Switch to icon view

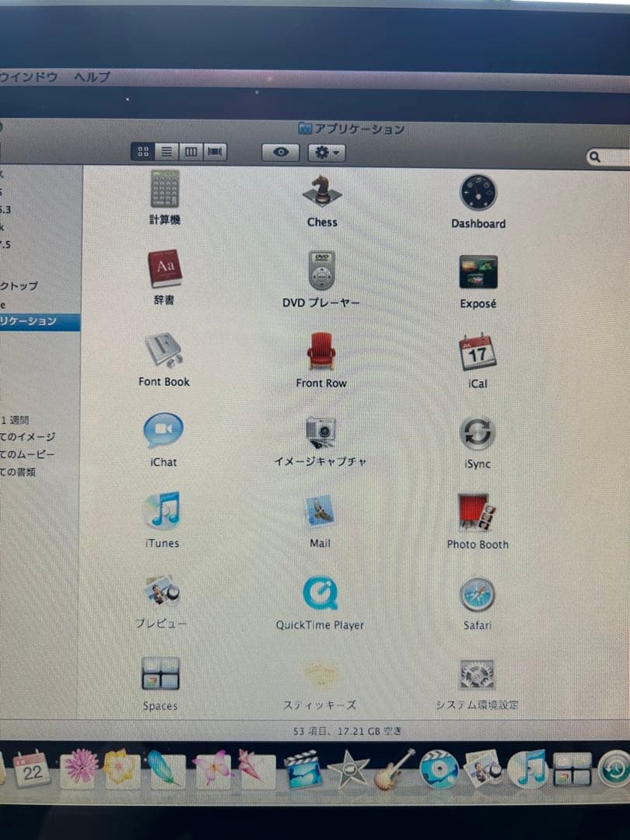click(143, 152)
